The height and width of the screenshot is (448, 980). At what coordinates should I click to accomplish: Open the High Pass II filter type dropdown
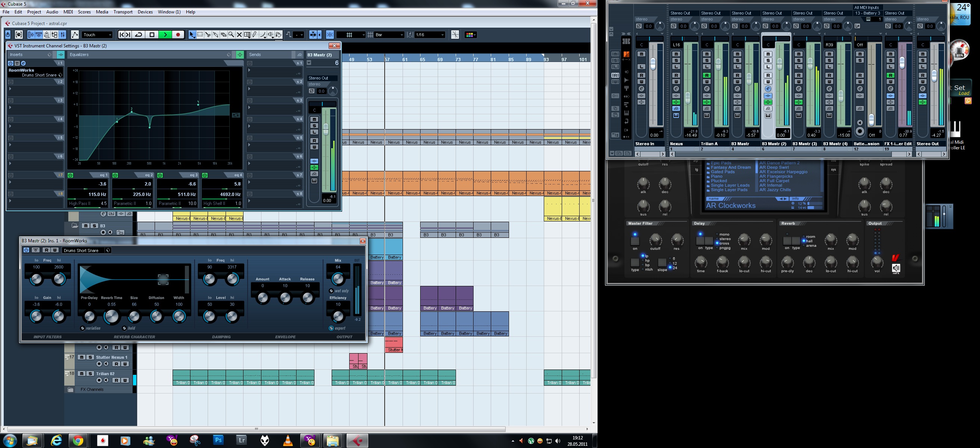coord(81,203)
